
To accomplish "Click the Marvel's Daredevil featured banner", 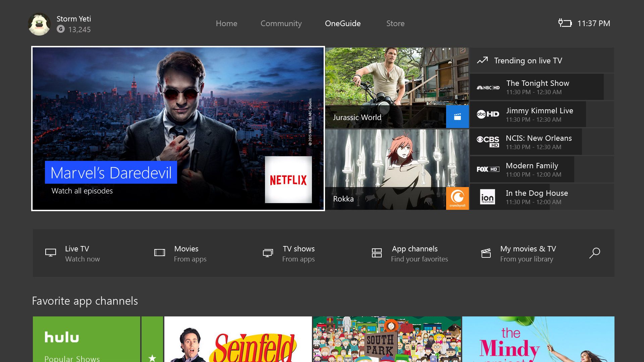I will click(x=178, y=128).
